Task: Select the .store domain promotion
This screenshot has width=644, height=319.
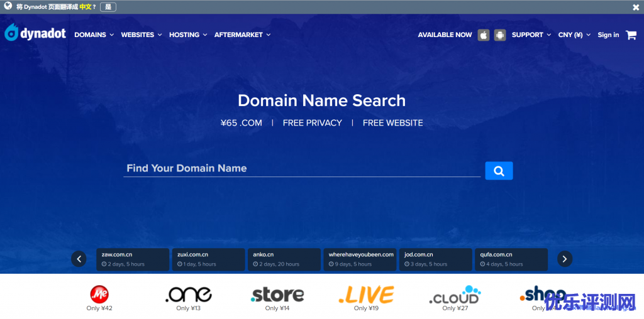Action: tap(277, 295)
